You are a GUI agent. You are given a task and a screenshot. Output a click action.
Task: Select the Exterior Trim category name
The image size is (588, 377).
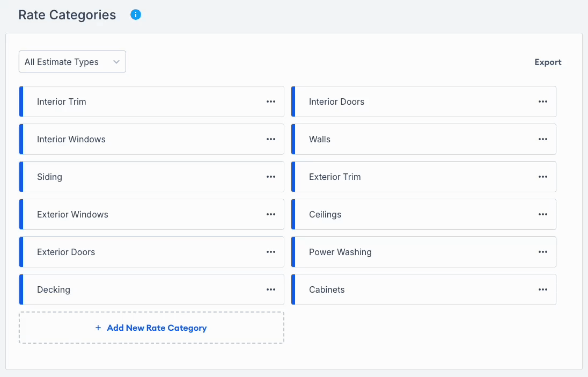click(x=334, y=177)
